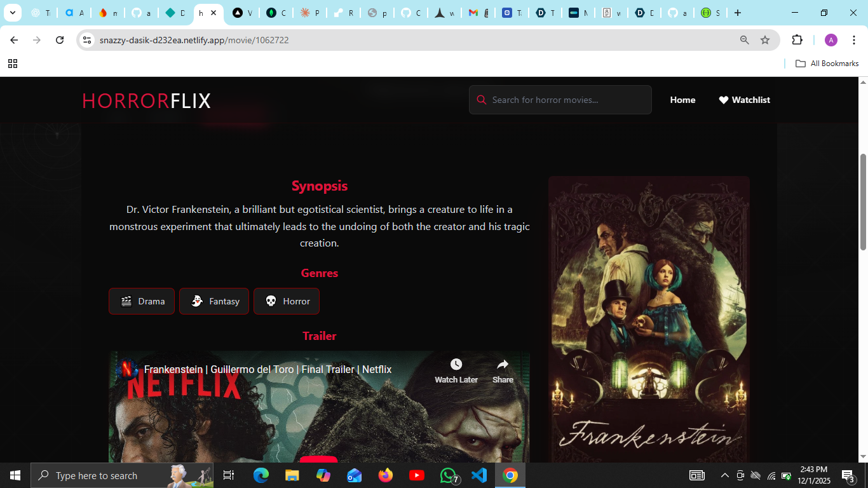Play the Frankenstein trailer video
Screen dimensions: 868x488
(x=318, y=459)
